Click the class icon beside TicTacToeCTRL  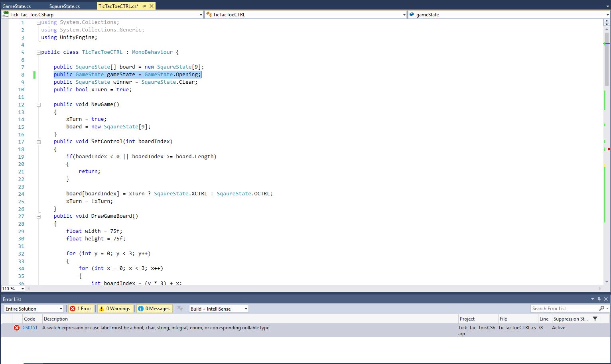pos(209,14)
